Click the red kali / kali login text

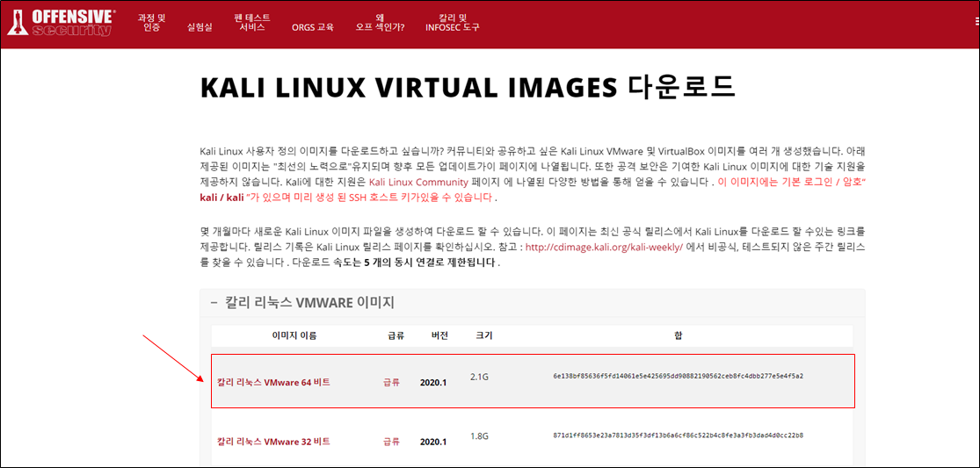tap(220, 198)
